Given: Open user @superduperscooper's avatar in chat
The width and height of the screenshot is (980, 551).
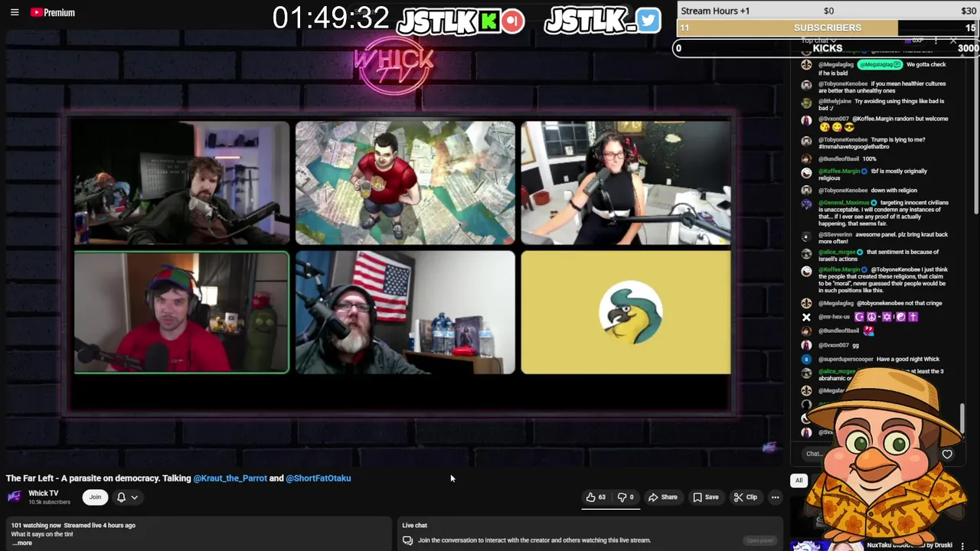Looking at the screenshot, I should point(806,359).
